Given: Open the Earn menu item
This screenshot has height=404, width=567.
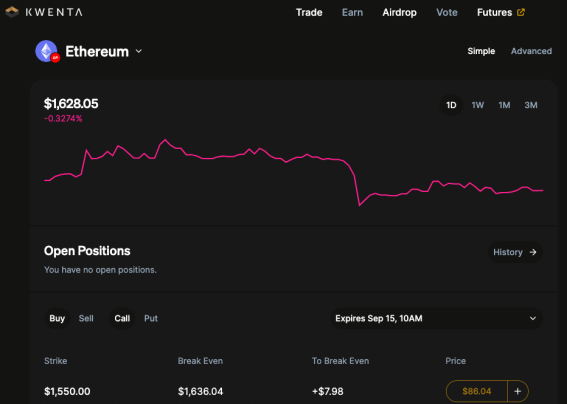Looking at the screenshot, I should tap(352, 12).
